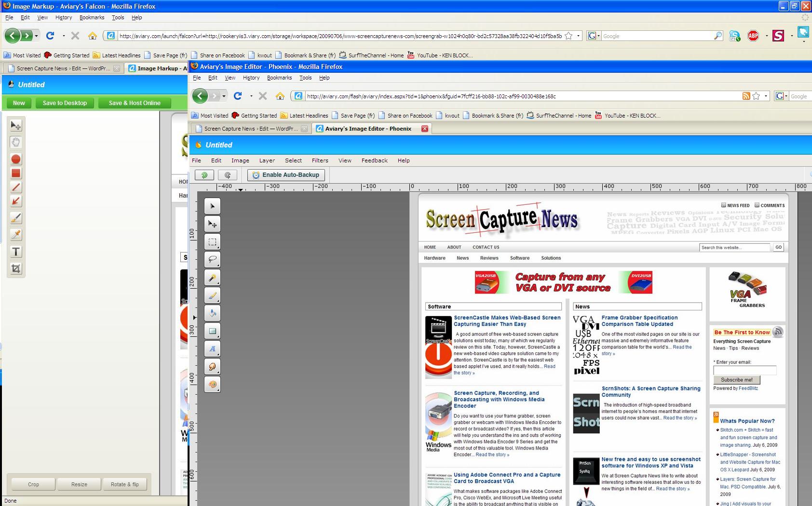Image resolution: width=812 pixels, height=506 pixels.
Task: Toggle bookmark star in Phoenix window address bar
Action: 756,96
